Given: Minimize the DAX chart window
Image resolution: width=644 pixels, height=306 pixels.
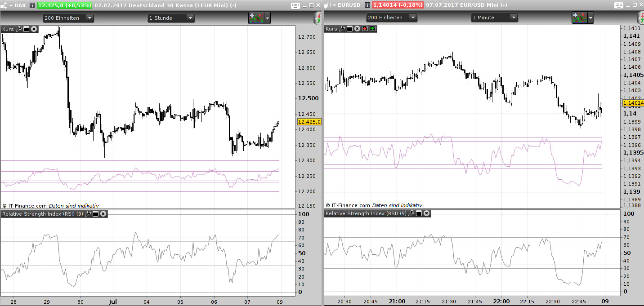Looking at the screenshot, I should click(304, 6).
